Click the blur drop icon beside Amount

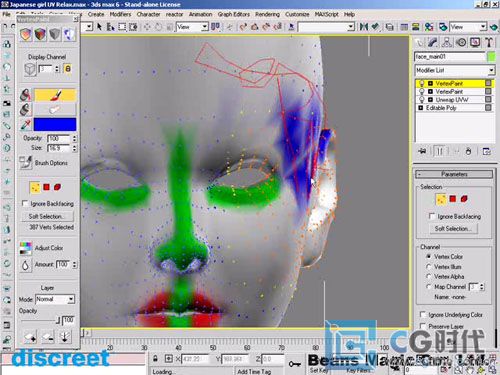click(x=25, y=265)
